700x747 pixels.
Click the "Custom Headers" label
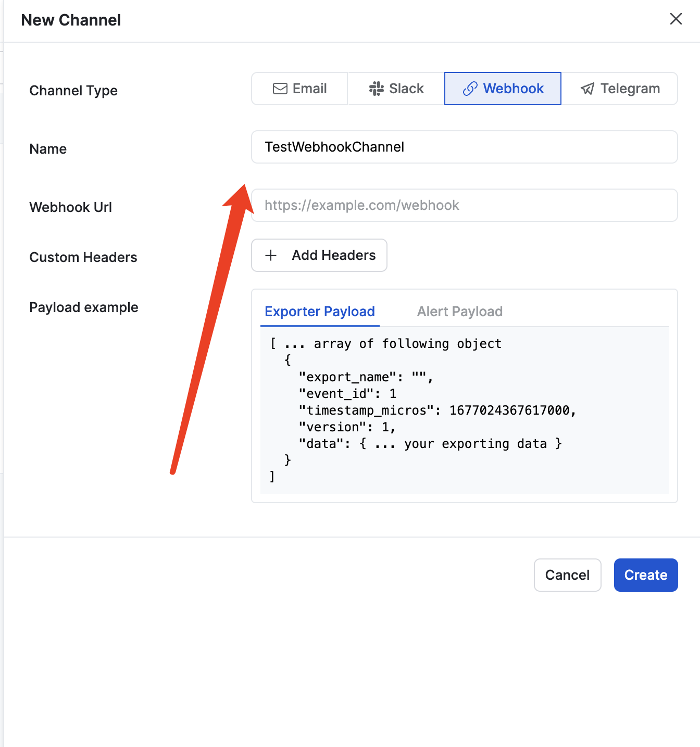point(83,257)
